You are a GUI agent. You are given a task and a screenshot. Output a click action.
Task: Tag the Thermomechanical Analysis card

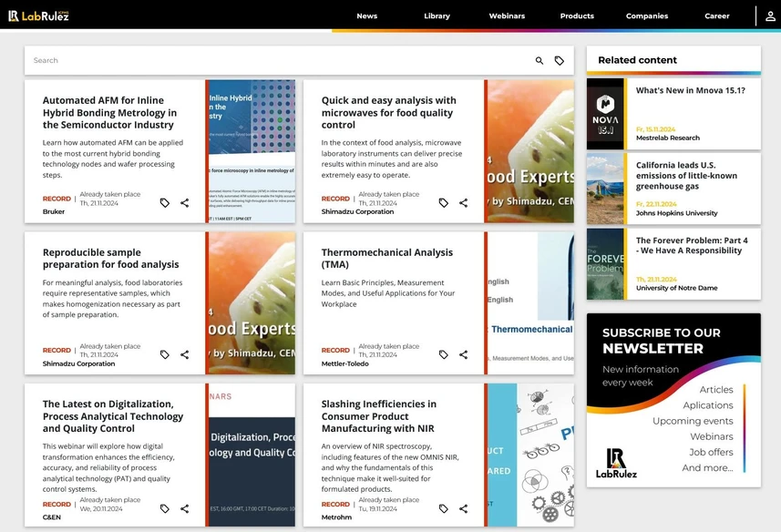coord(443,354)
